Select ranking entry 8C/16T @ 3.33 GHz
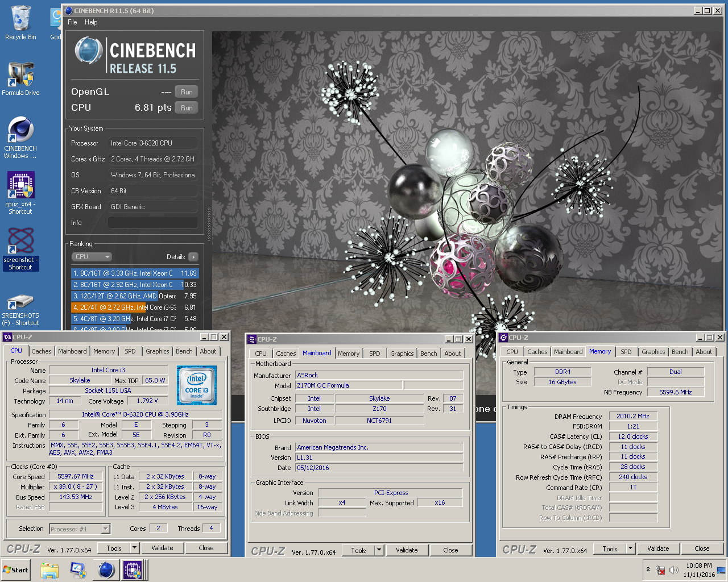728x582 pixels. (135, 273)
